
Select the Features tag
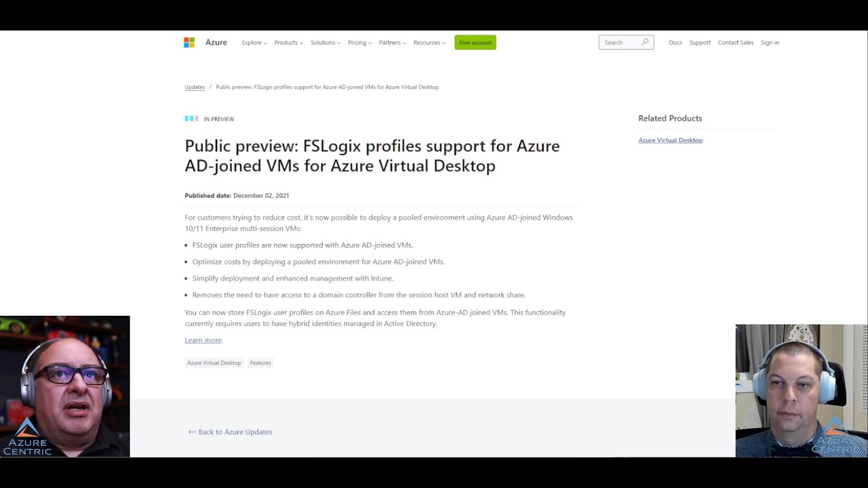260,363
